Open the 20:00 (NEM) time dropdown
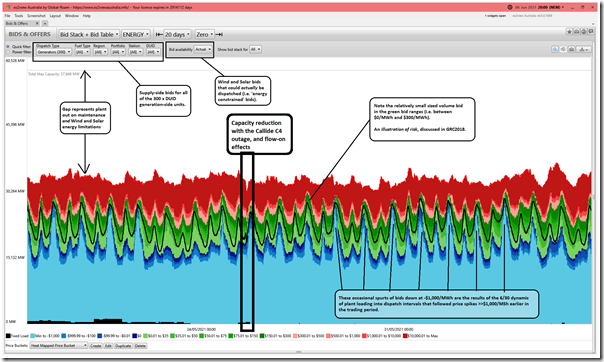 [x=551, y=7]
